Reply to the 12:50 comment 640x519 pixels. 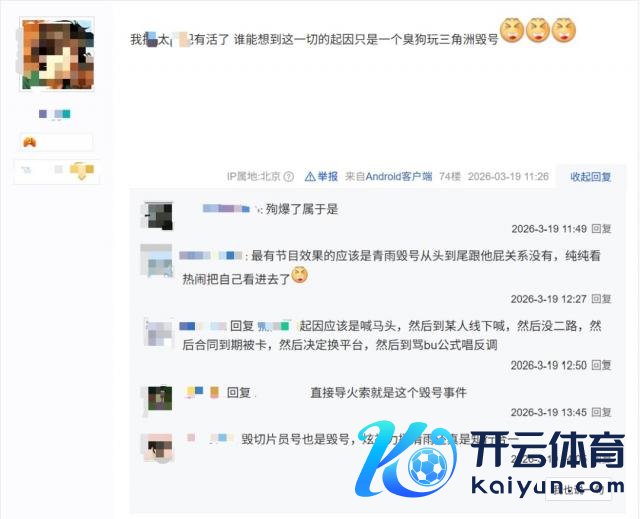click(601, 365)
